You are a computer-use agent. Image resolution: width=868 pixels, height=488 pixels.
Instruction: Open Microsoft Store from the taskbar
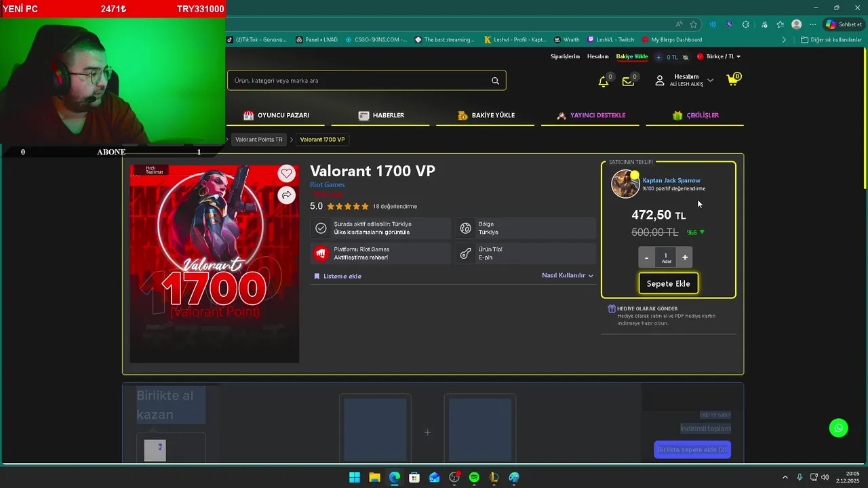(414, 477)
